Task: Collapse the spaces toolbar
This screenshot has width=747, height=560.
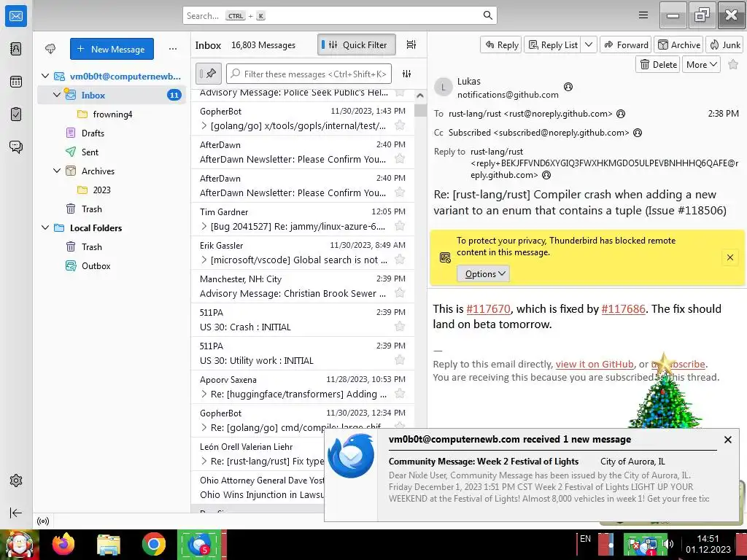Action: pyautogui.click(x=16, y=513)
